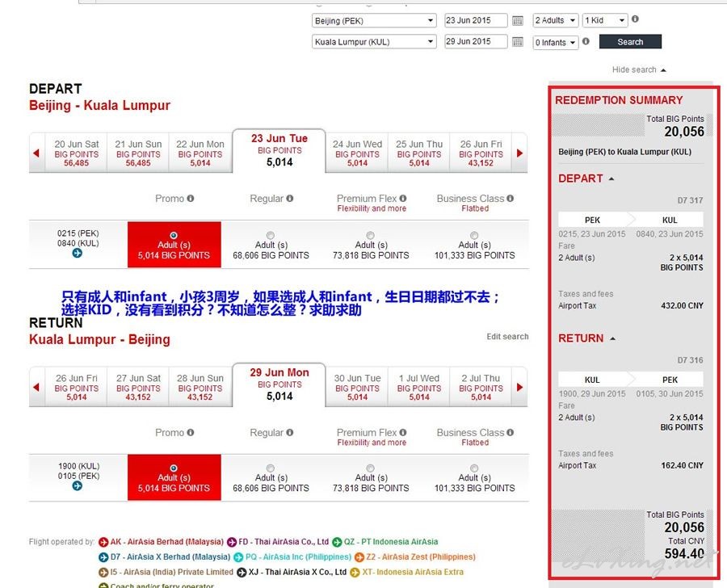Select 1 Jul Wed return date tab
The image size is (727, 588).
(x=419, y=387)
